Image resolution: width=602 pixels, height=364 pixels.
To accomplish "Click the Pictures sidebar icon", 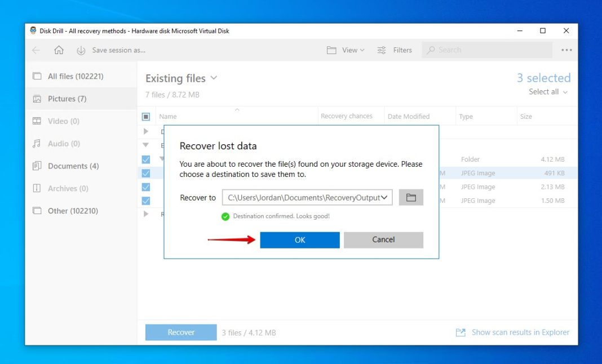I will 37,99.
